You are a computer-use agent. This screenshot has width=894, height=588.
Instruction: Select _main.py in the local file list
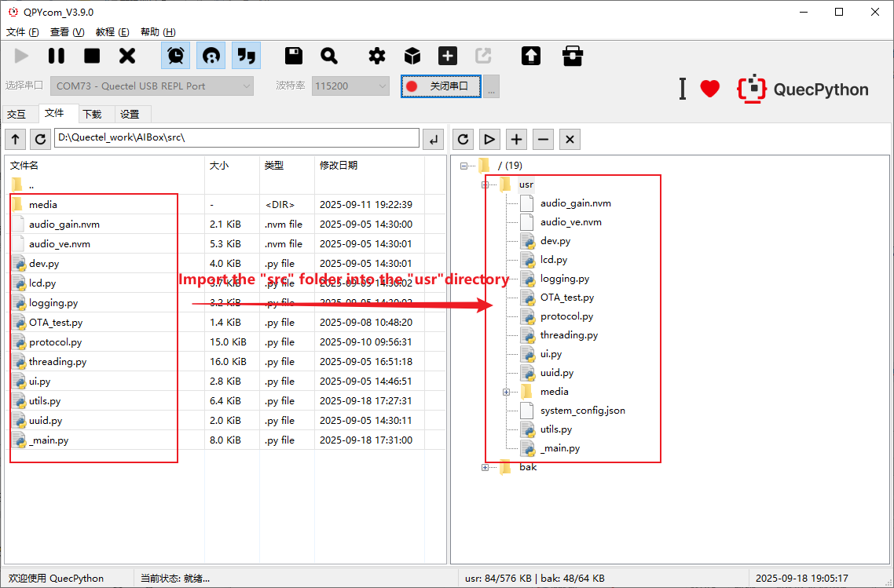(49, 440)
